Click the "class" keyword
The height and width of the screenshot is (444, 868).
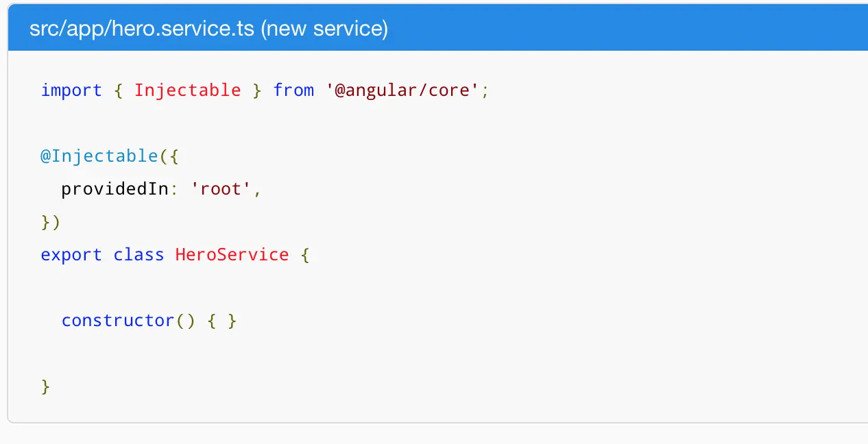[138, 255]
